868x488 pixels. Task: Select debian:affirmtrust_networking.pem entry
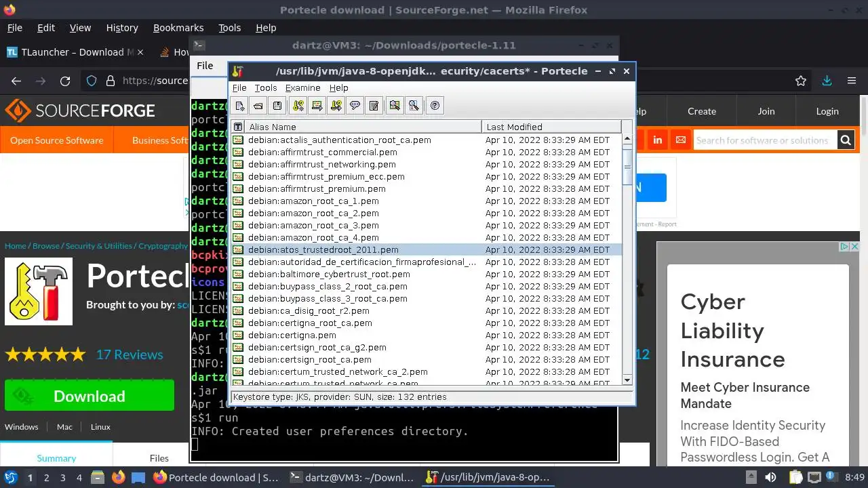[x=427, y=164]
